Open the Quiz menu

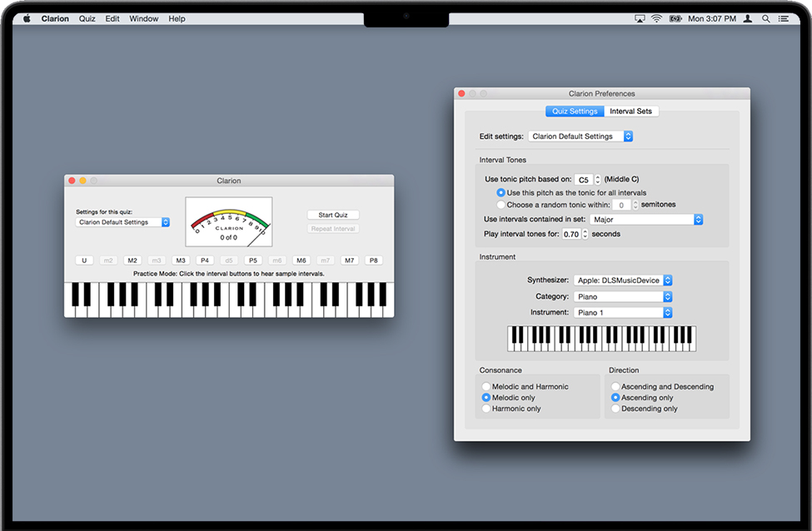click(87, 18)
